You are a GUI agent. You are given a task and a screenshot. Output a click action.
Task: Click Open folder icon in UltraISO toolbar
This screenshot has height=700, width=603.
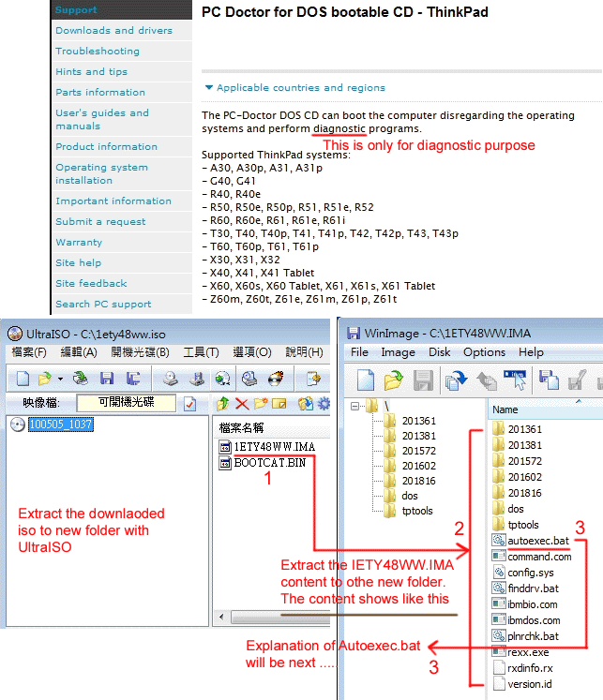tap(45, 379)
